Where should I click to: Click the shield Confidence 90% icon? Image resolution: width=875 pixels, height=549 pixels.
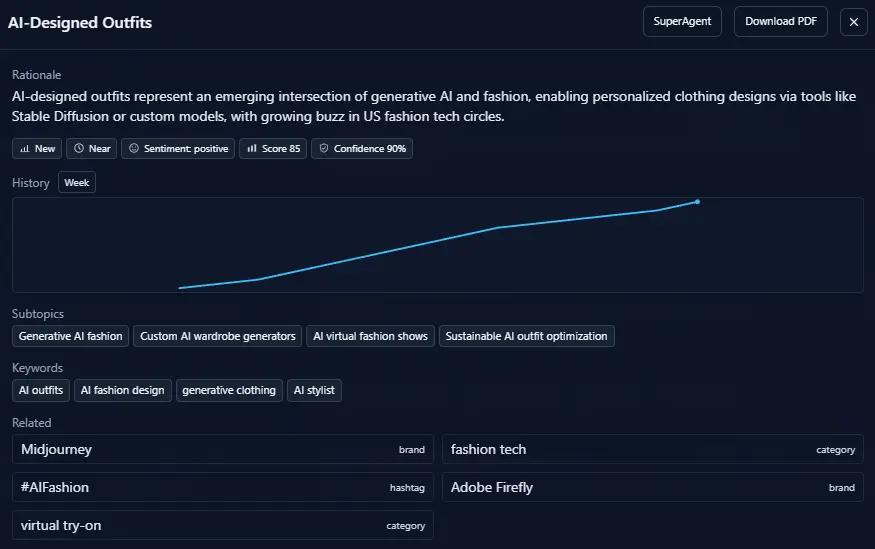coord(323,149)
